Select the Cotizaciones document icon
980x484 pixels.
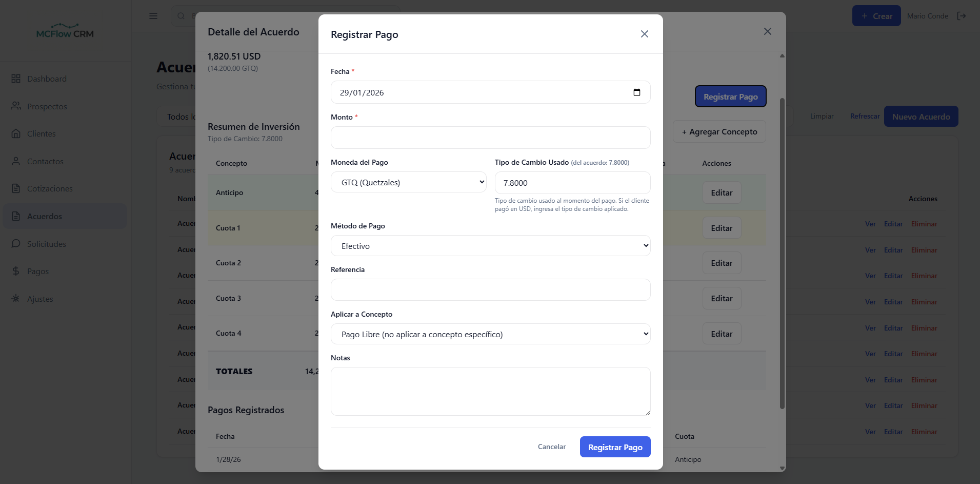(16, 188)
